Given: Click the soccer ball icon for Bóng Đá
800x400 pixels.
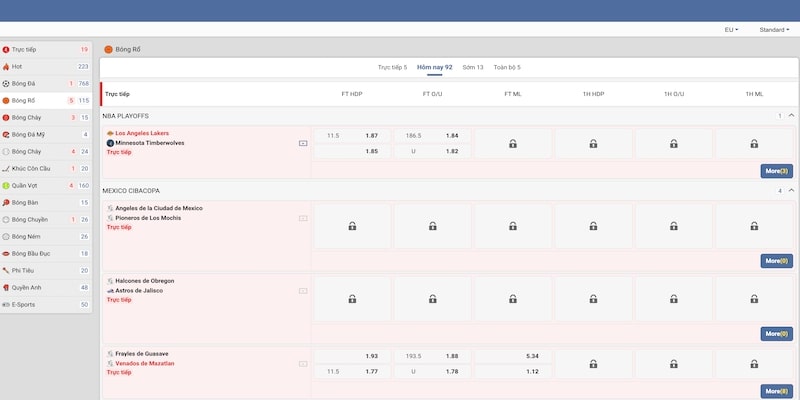Looking at the screenshot, I should pyautogui.click(x=6, y=83).
